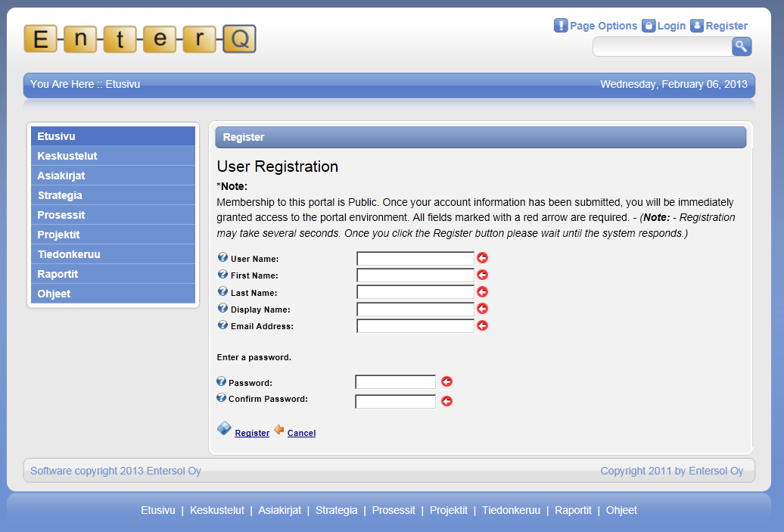Click Asiakirjat in the footer navigation
Image resolution: width=784 pixels, height=532 pixels.
point(279,510)
